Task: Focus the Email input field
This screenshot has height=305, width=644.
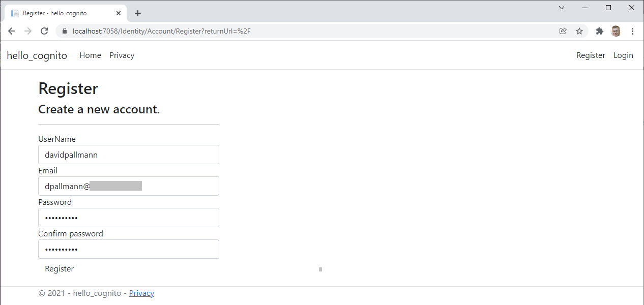Action: [x=129, y=186]
